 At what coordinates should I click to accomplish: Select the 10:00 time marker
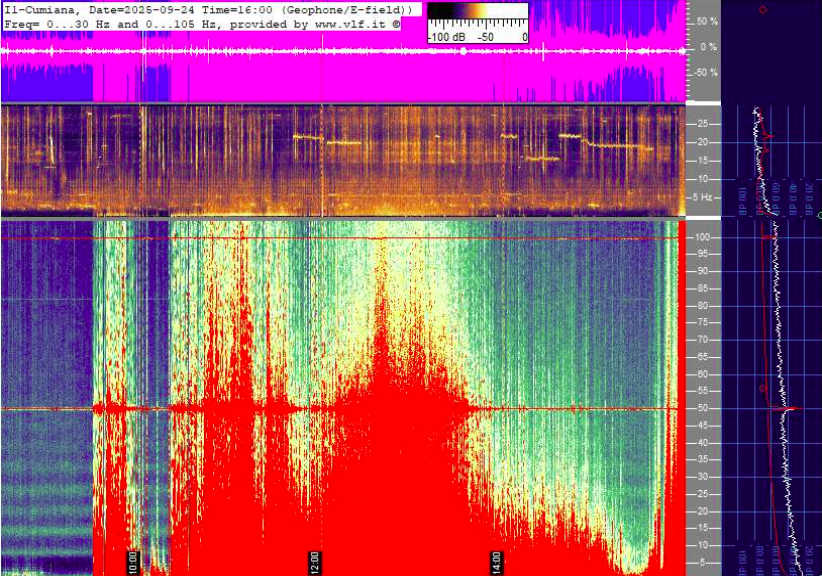[x=133, y=563]
